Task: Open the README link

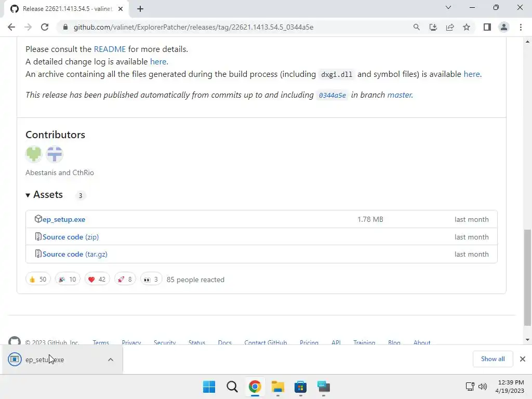Action: point(110,49)
